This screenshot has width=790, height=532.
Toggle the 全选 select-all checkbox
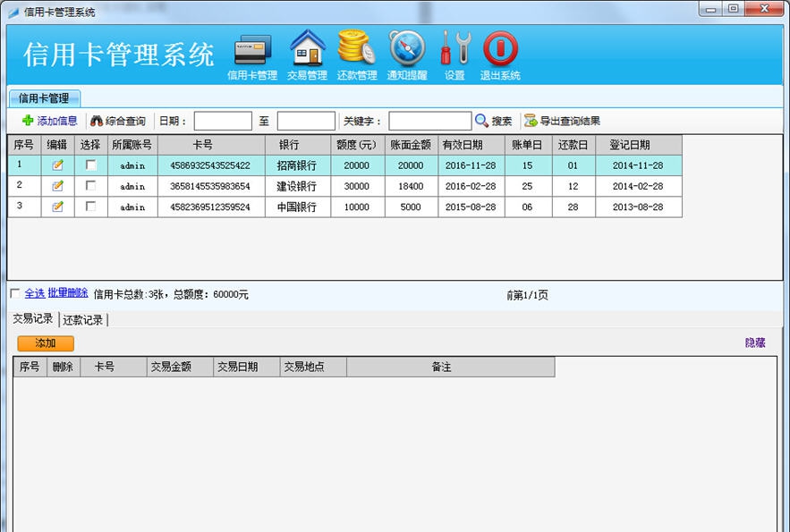pyautogui.click(x=13, y=291)
